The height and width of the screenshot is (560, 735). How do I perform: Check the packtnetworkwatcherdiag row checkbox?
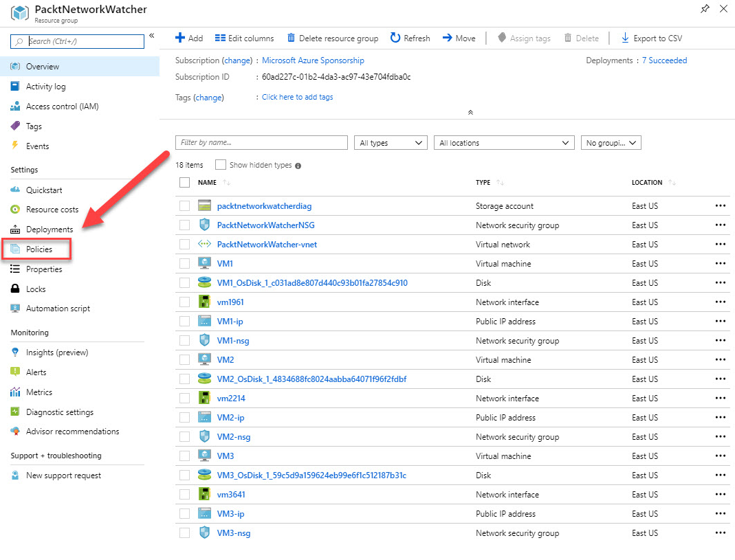pos(185,205)
